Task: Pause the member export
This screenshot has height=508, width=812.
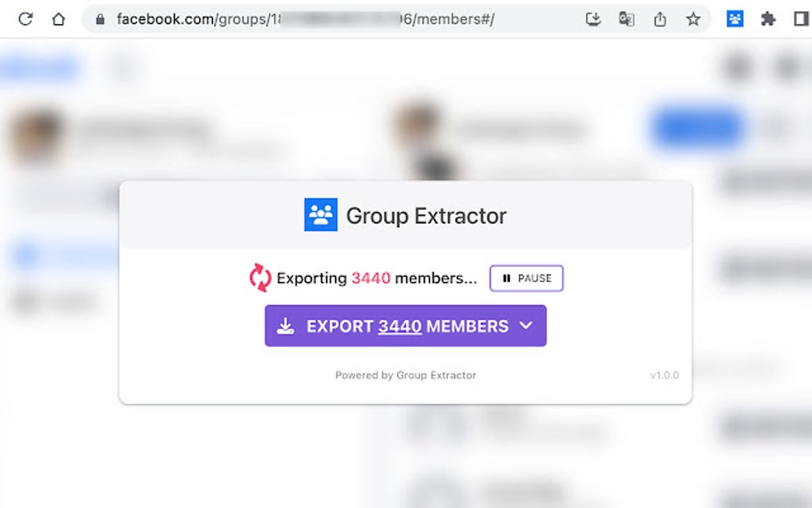Action: pos(526,278)
